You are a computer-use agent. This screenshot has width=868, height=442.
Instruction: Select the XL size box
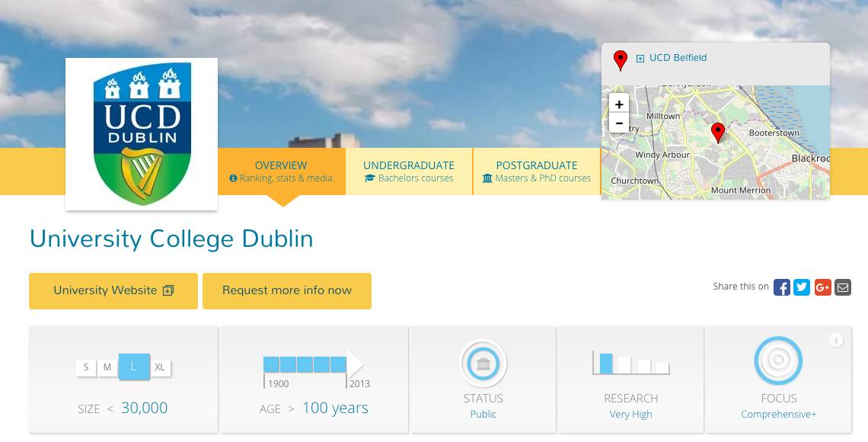[160, 367]
